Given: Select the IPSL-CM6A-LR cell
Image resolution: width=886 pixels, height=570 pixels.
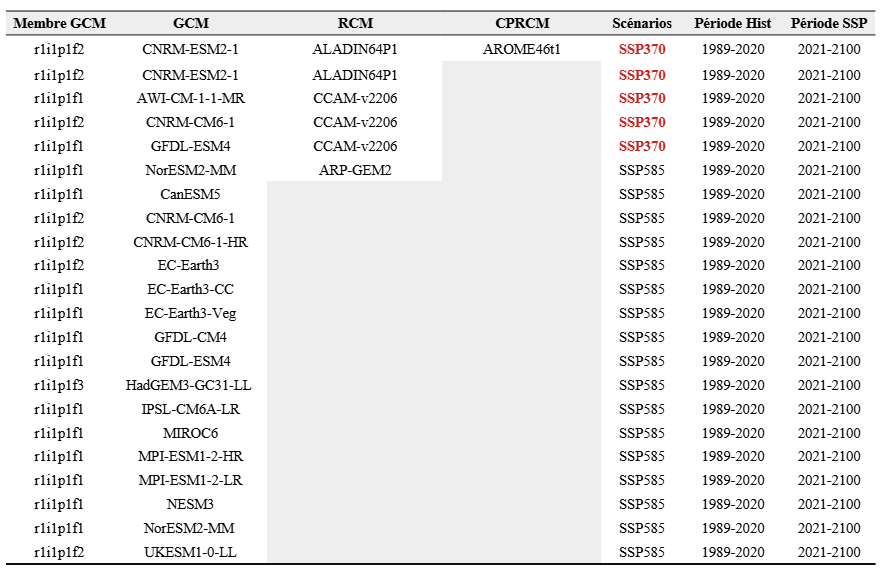Looking at the screenshot, I should tap(190, 409).
